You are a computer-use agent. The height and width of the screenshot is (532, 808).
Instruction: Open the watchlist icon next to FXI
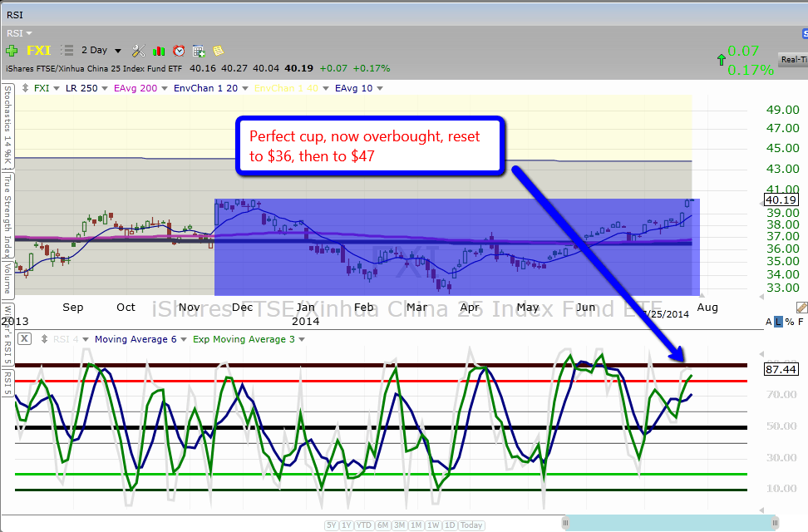[x=68, y=51]
